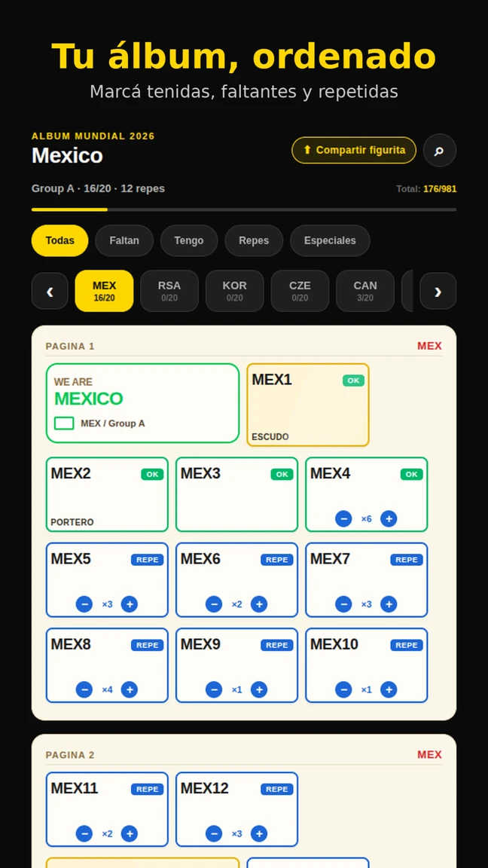Add a MEX6 repeat using plus icon
Viewport: 488px width, 868px height.
[259, 604]
